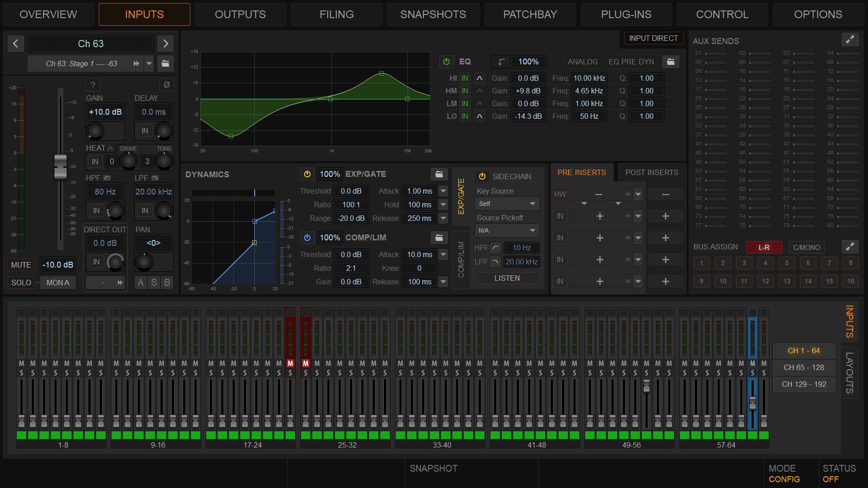Viewport: 868px width, 488px height.
Task: Switch to OUTPUTS tab
Action: click(x=240, y=15)
